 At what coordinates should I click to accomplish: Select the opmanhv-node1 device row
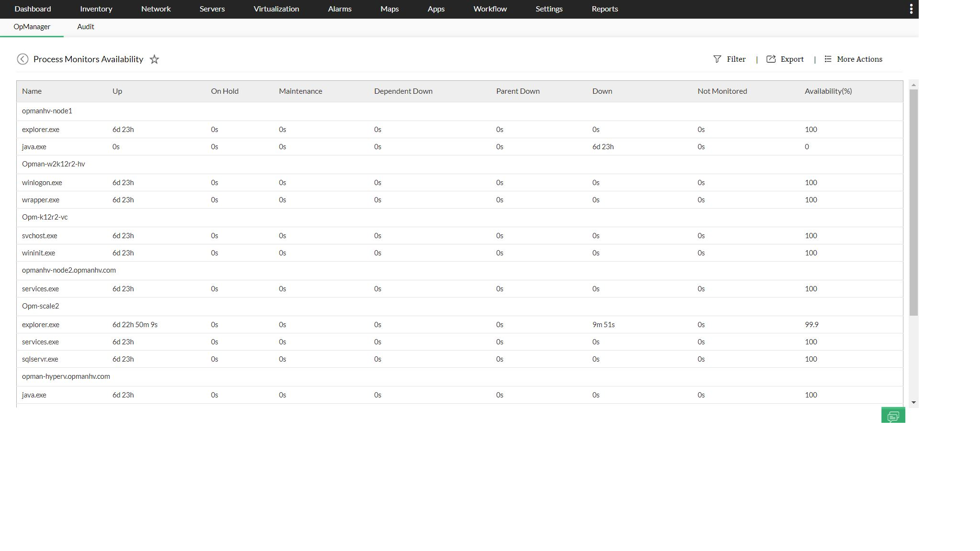[x=47, y=111]
